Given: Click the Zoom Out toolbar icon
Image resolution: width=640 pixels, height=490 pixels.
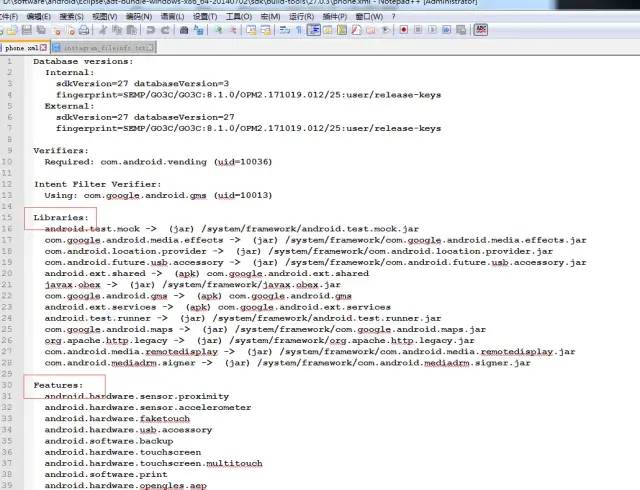Looking at the screenshot, I should [233, 30].
